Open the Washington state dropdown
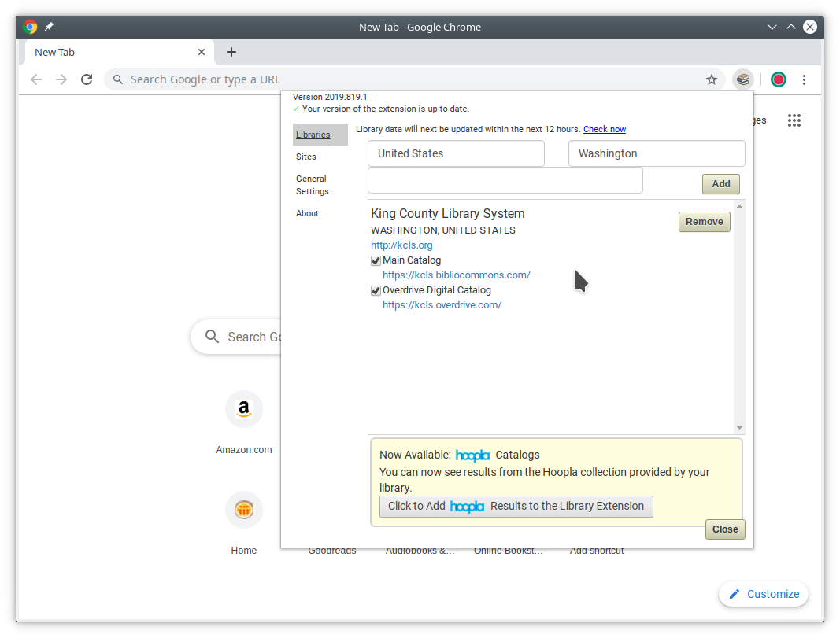 (x=657, y=153)
